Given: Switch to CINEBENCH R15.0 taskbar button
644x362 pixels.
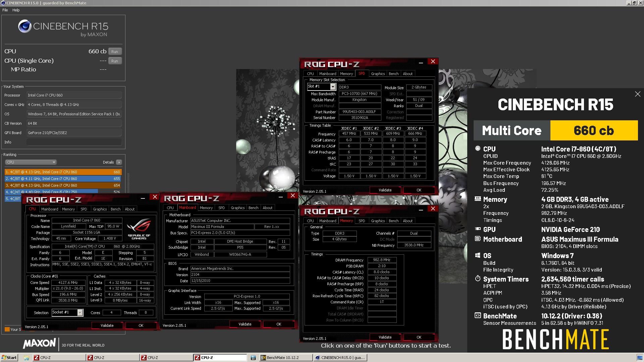Looking at the screenshot, I should pos(340,358).
